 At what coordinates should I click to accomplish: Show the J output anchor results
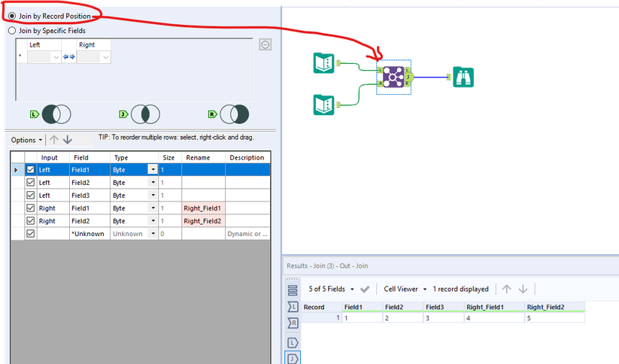(293, 359)
